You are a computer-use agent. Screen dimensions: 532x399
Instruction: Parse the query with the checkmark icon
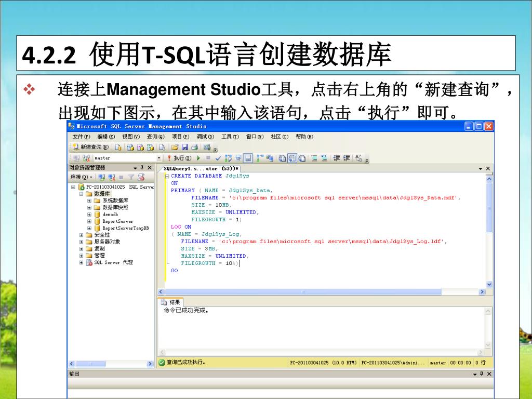click(218, 158)
